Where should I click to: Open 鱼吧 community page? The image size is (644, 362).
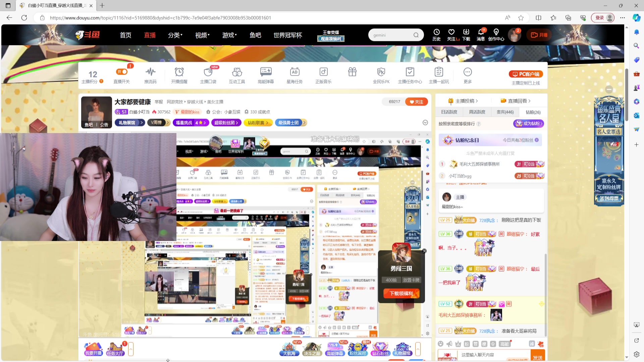click(255, 35)
